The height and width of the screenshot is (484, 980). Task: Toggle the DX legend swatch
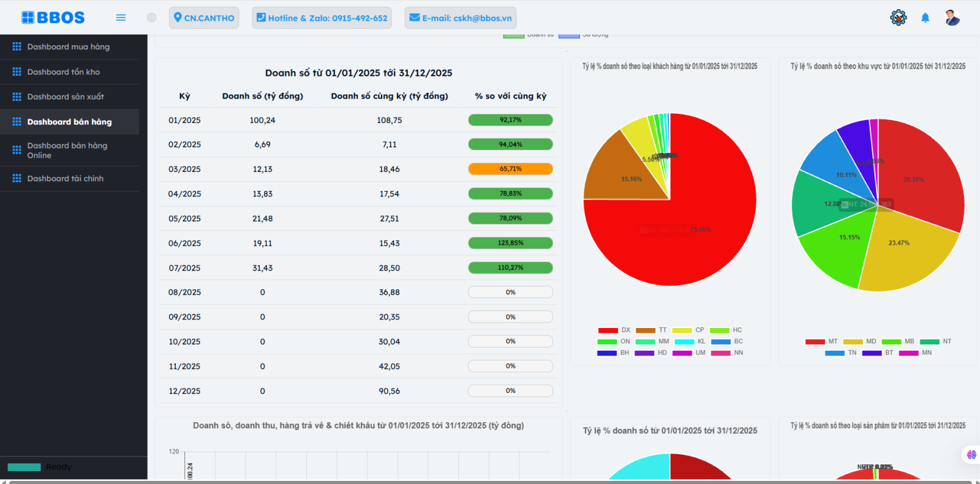coord(608,330)
